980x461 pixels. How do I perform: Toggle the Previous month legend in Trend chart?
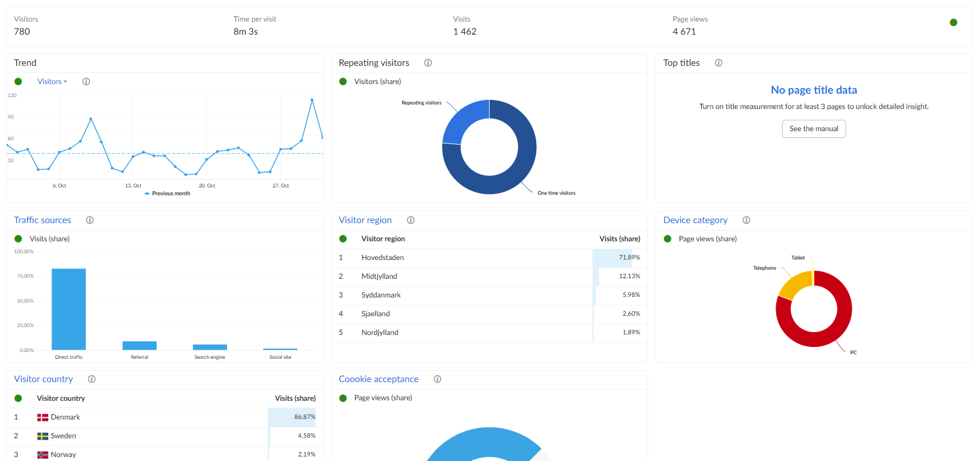pyautogui.click(x=167, y=194)
